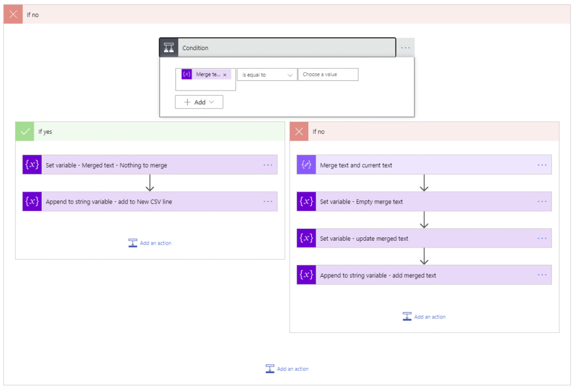The image size is (576, 392).
Task: Open ellipsis menu for update merged text action
Action: [542, 238]
